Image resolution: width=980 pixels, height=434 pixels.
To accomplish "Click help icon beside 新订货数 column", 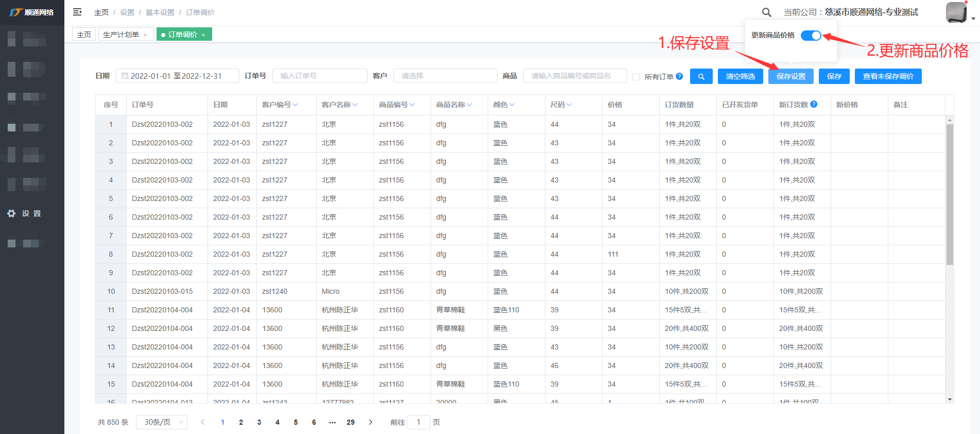I will click(x=814, y=104).
